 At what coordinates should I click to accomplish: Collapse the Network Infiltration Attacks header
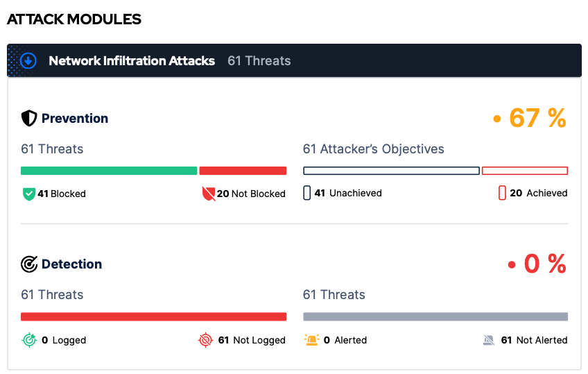click(x=294, y=60)
